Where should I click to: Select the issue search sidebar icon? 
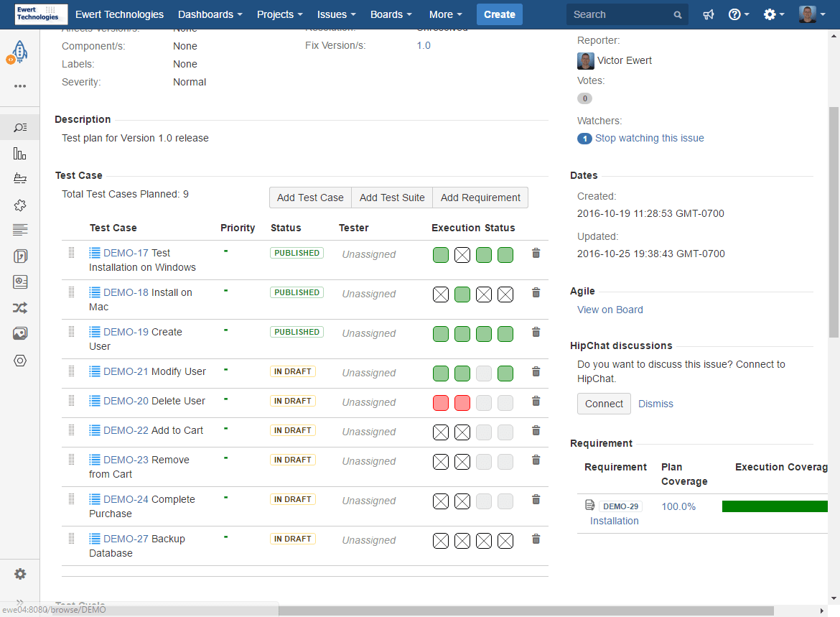20,128
